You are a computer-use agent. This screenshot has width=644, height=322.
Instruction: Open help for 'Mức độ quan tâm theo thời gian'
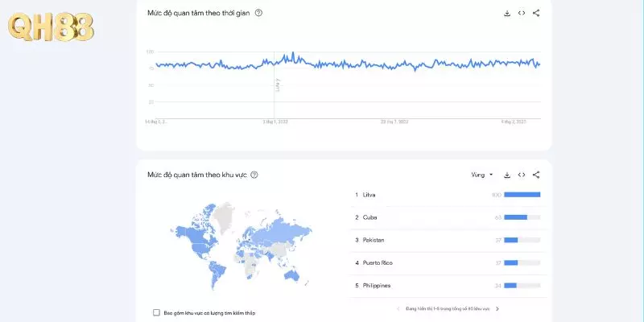258,13
